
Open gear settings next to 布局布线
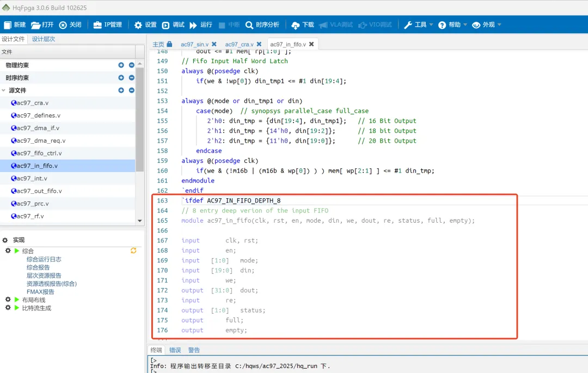8,299
